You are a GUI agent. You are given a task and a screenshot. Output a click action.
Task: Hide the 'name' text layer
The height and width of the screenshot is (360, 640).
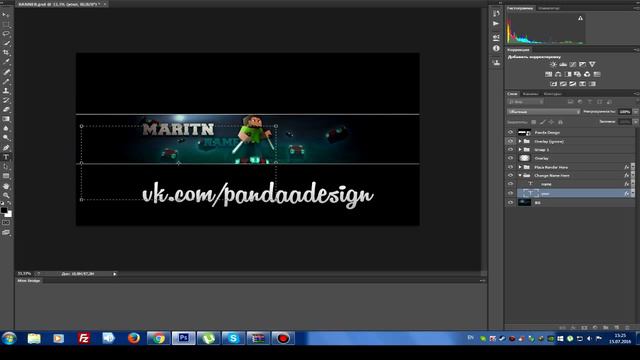click(x=510, y=184)
